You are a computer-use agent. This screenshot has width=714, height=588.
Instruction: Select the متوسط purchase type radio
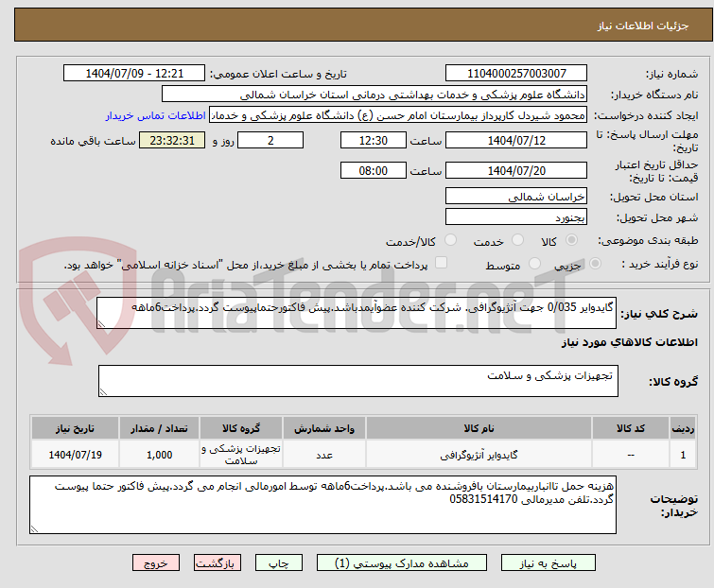click(x=534, y=263)
